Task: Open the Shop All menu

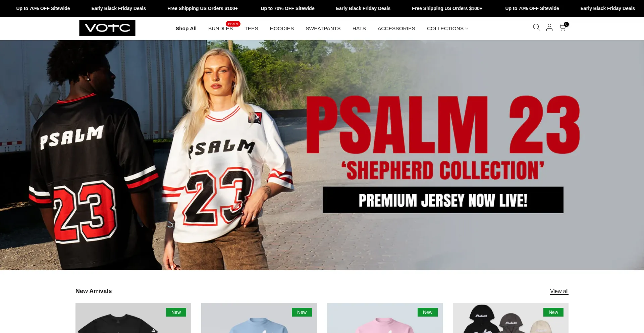Action: [186, 29]
